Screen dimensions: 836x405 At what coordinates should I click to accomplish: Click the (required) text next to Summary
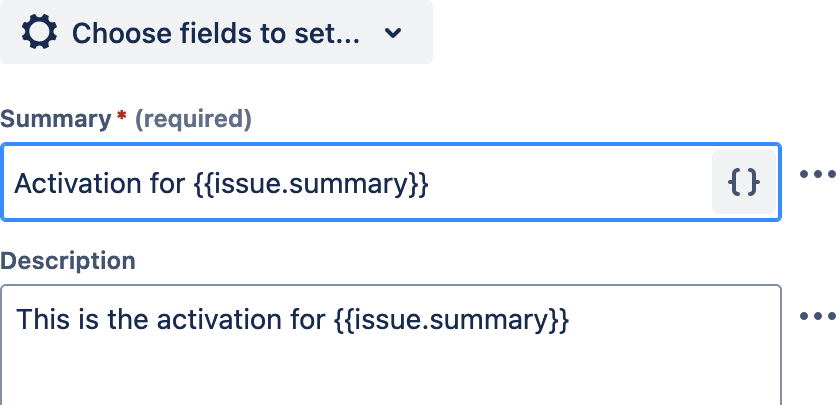click(x=192, y=119)
